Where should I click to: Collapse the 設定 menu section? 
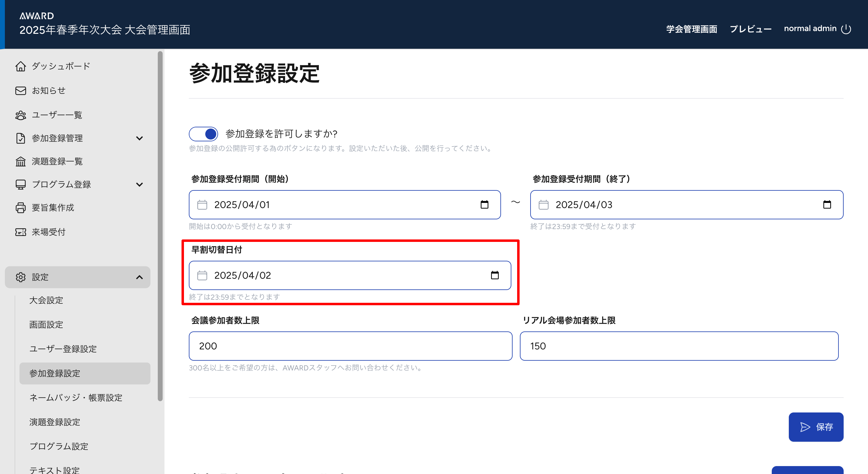[139, 277]
